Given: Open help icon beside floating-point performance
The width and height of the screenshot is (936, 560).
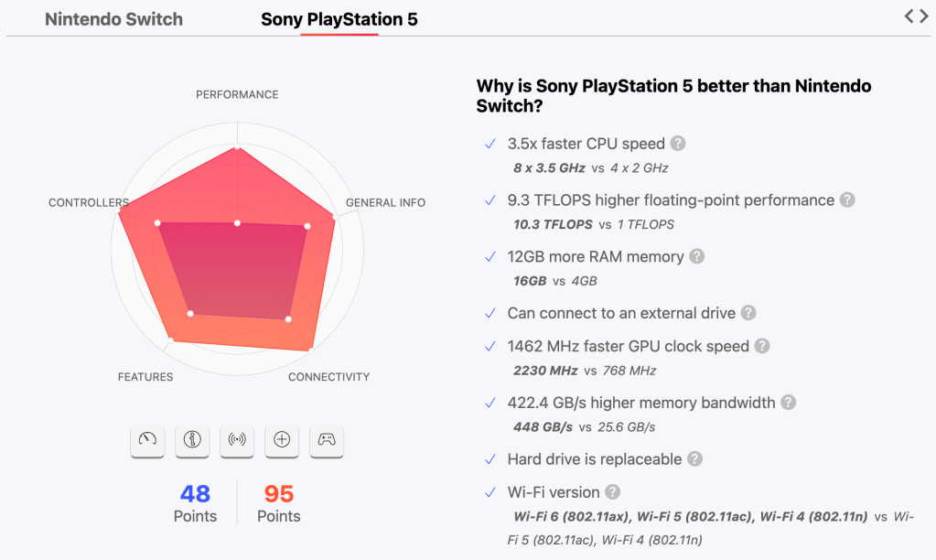Looking at the screenshot, I should [847, 199].
